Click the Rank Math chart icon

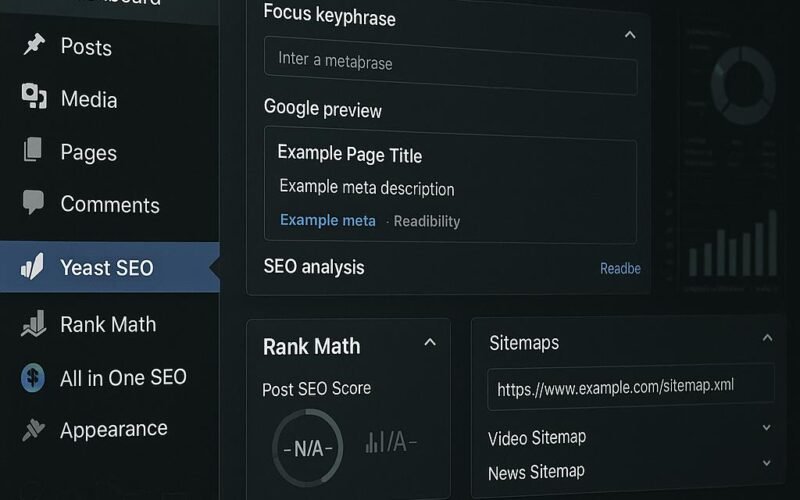tap(34, 324)
